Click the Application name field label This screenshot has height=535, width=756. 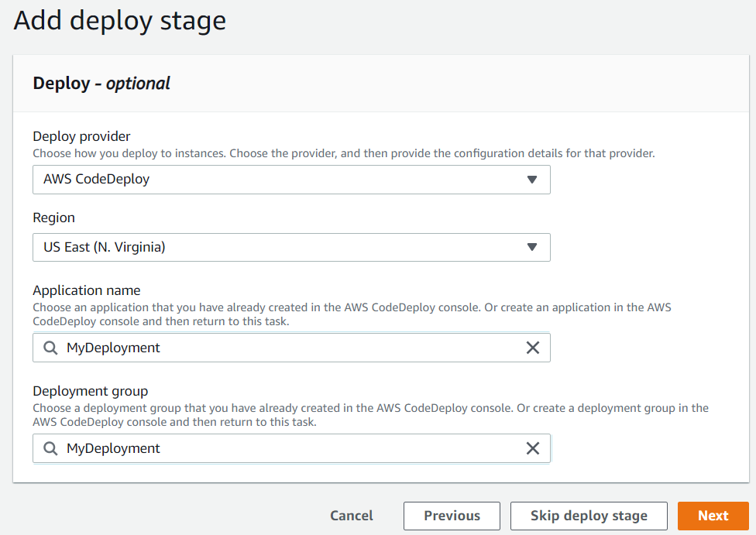coord(87,290)
